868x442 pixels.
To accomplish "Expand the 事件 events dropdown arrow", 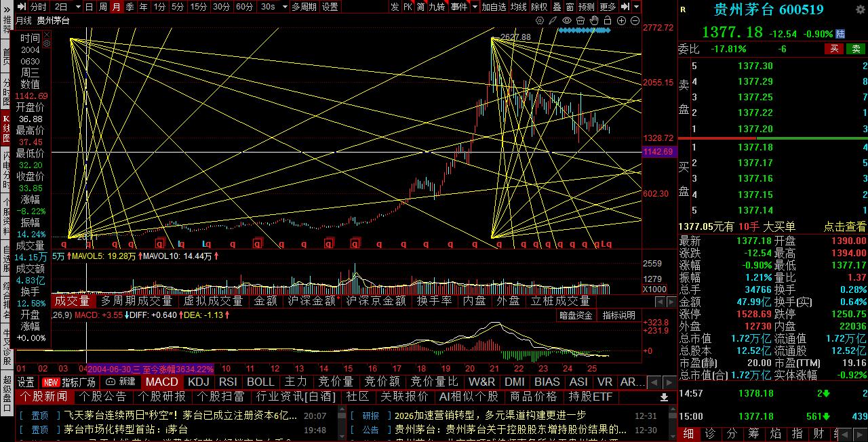I will [x=473, y=7].
